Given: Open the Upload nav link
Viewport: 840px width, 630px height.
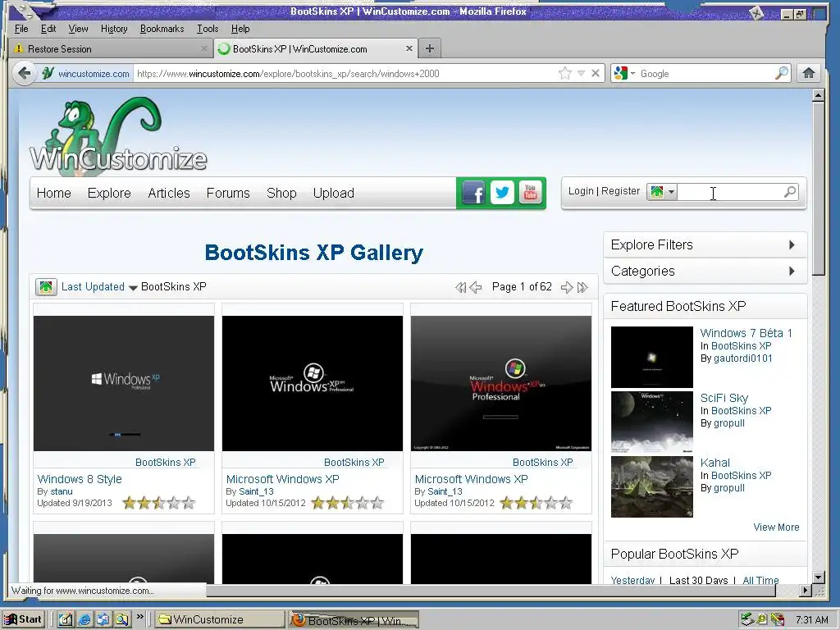Looking at the screenshot, I should tap(334, 193).
